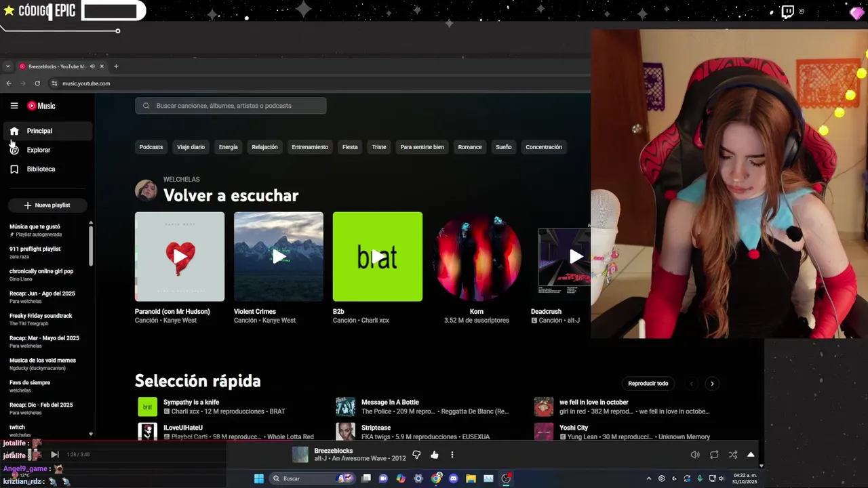
Task: Open Discord from the taskbar
Action: coord(454,479)
